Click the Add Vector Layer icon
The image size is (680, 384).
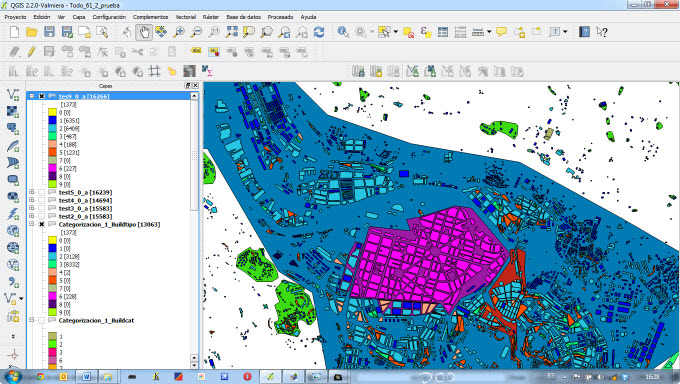[x=13, y=94]
